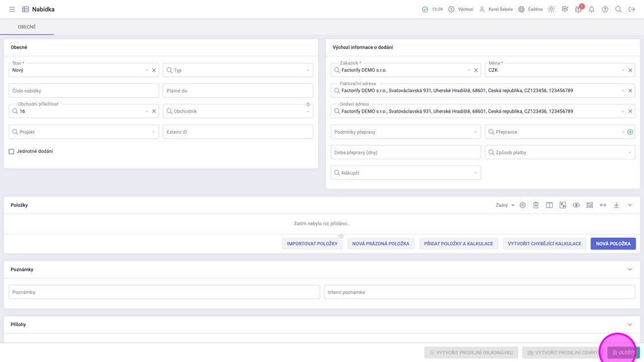Toggle the Jednotné dodání checkbox

point(11,152)
